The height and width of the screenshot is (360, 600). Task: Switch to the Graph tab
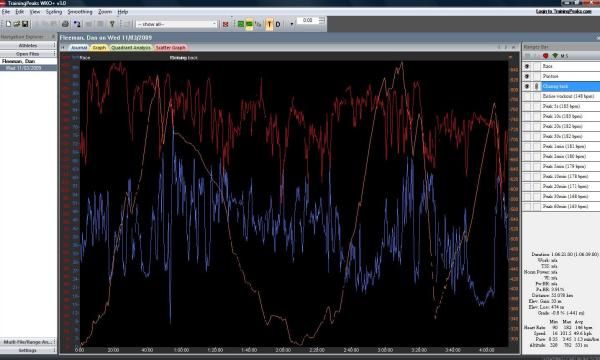[x=99, y=47]
